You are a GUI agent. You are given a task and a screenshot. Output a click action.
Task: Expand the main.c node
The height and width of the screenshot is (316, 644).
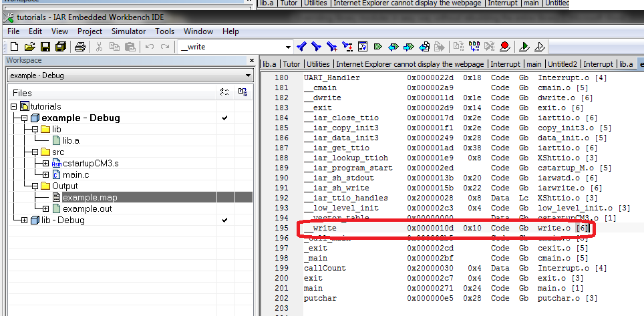coord(45,175)
